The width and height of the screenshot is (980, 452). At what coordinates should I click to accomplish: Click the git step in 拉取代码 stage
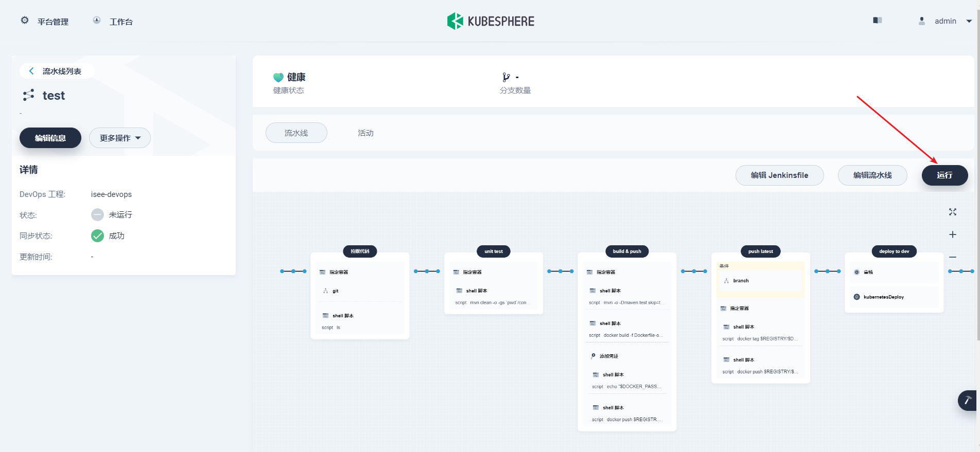point(360,291)
